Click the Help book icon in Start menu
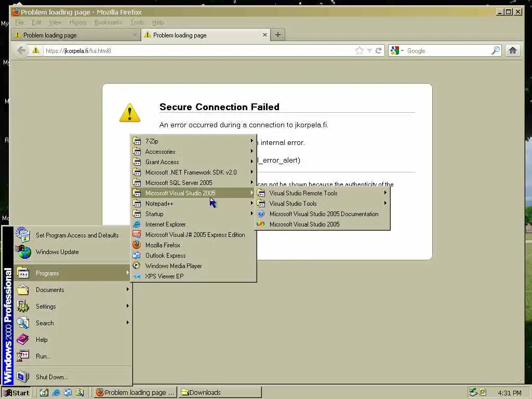 point(23,339)
